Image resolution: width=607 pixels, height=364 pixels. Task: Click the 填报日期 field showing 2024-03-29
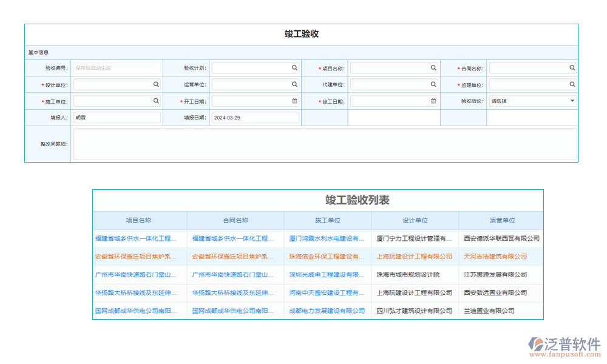tap(255, 118)
